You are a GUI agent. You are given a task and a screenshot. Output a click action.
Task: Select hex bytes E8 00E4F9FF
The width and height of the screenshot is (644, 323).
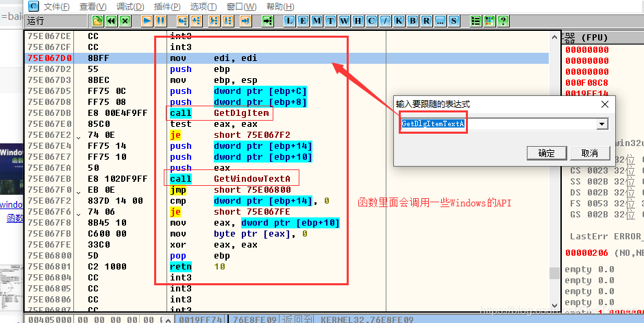click(117, 113)
